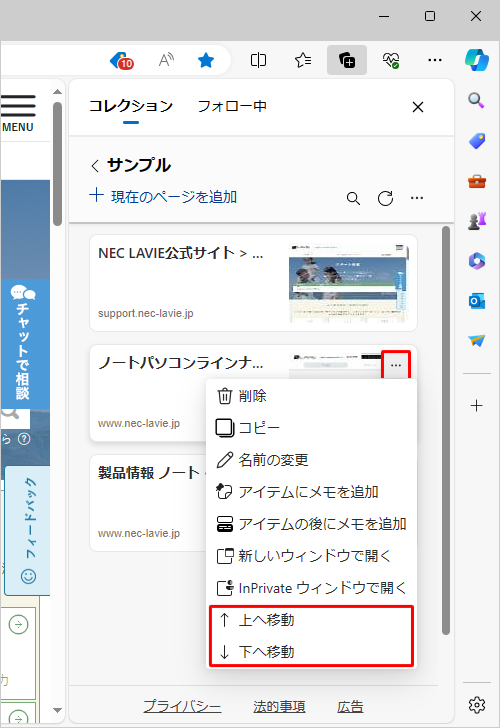Click the Read aloud icon
This screenshot has width=500, height=728.
pos(166,60)
